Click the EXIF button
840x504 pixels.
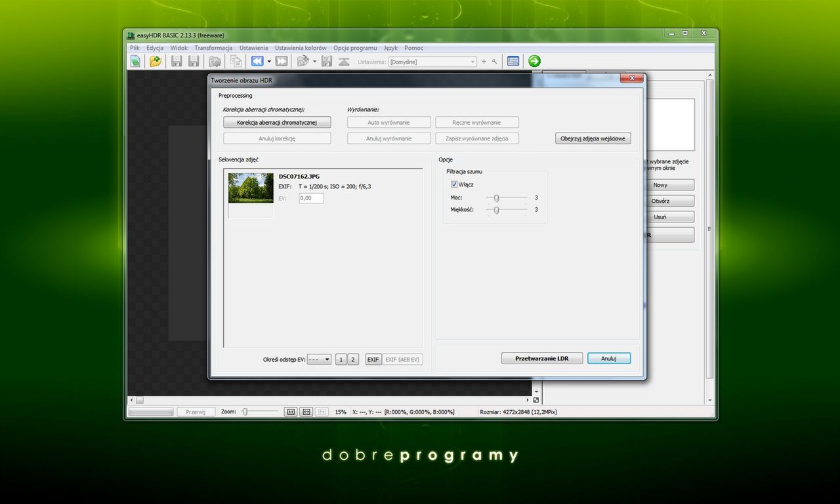click(x=373, y=360)
